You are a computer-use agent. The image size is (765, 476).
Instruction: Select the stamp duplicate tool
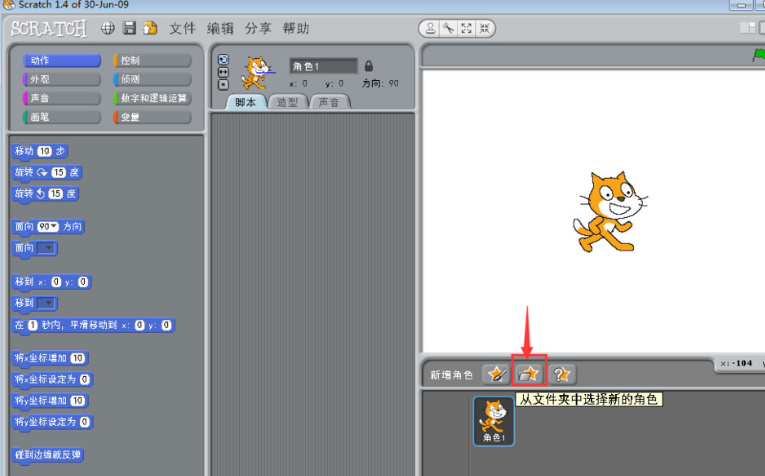pyautogui.click(x=429, y=28)
